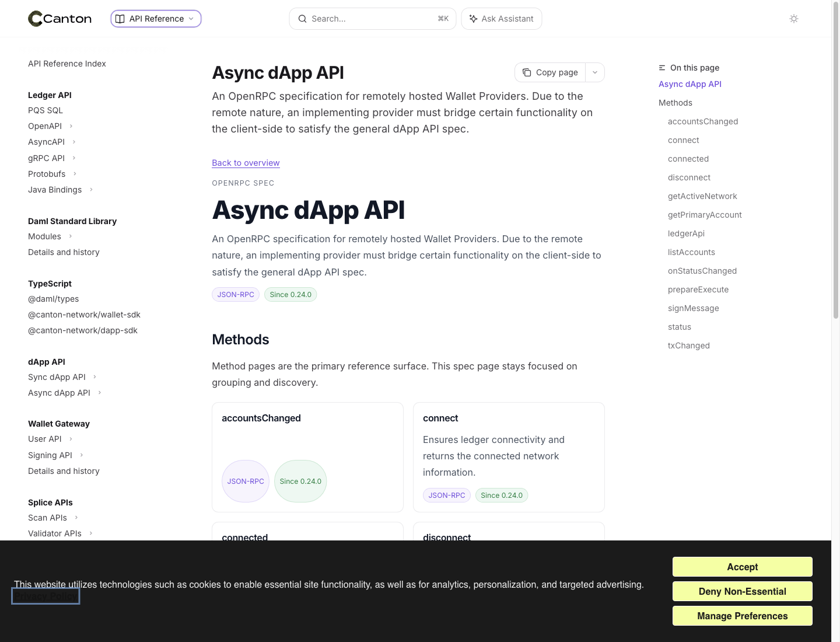Click the JSON-RPC badge in connect card
The height and width of the screenshot is (642, 840).
click(447, 496)
